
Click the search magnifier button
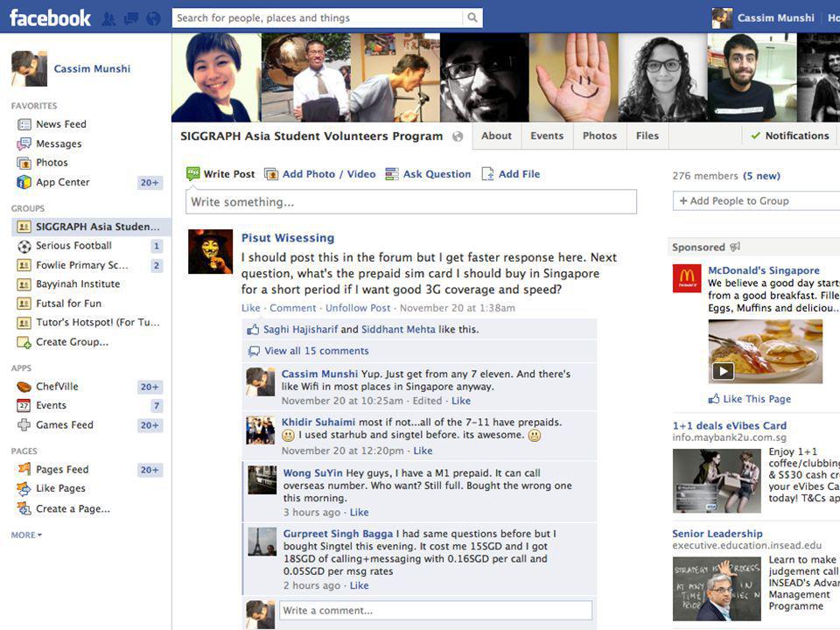tap(472, 17)
